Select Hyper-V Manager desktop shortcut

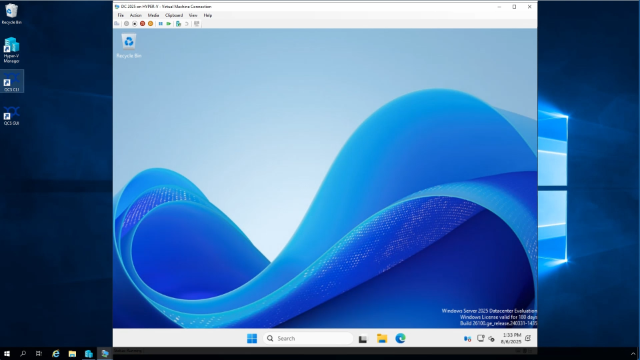click(11, 50)
